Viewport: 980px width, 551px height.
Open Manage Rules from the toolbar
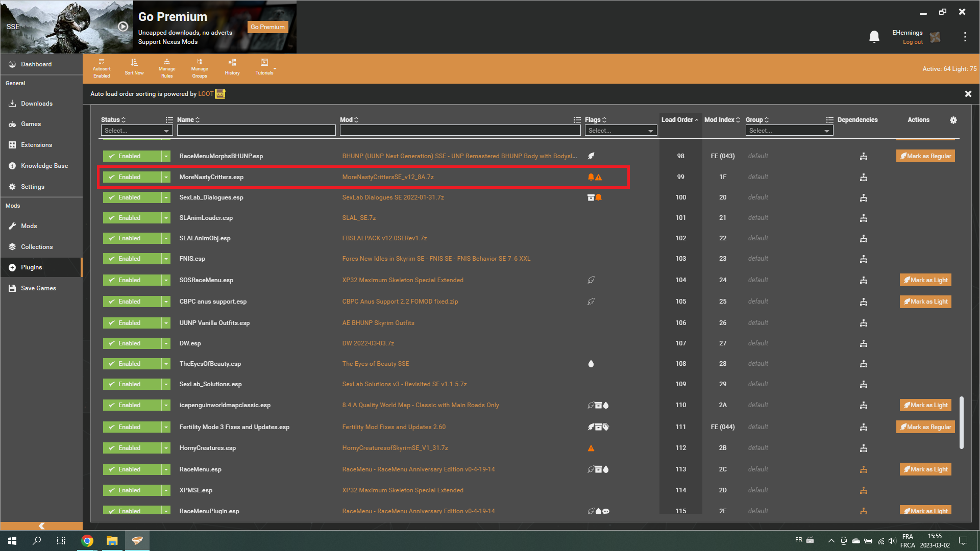pos(167,68)
